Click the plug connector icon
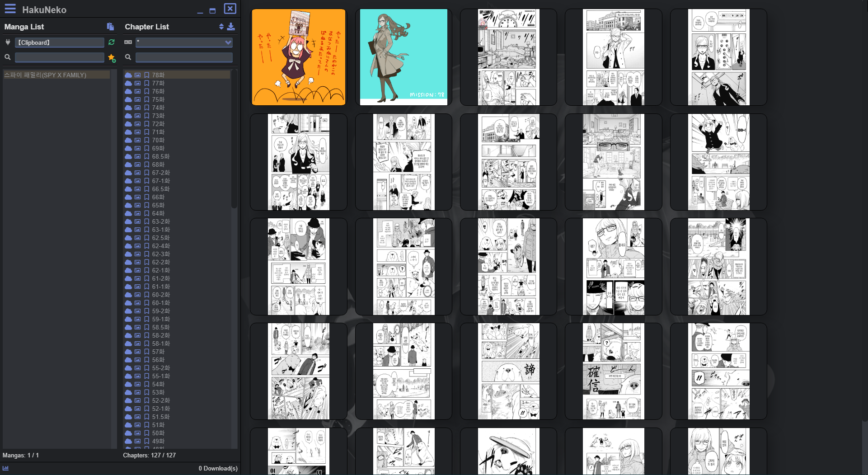 pyautogui.click(x=8, y=42)
